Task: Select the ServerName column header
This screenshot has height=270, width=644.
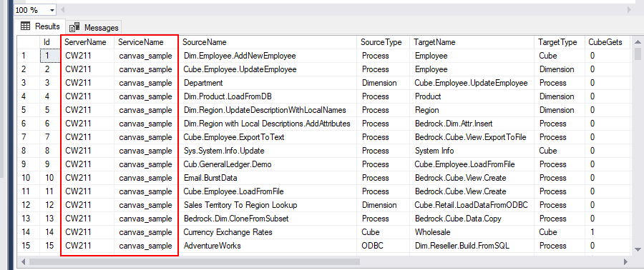Action: pos(87,42)
